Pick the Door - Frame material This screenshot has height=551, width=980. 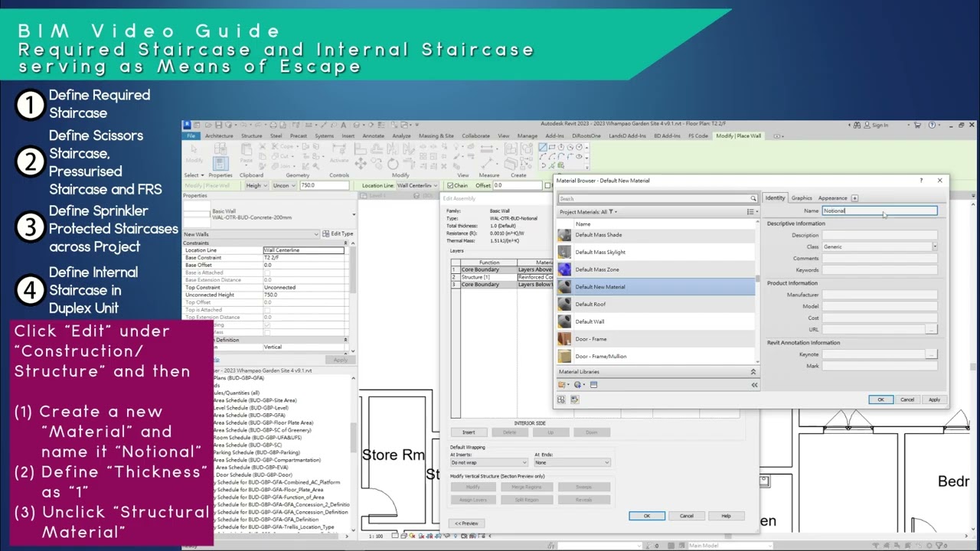[x=656, y=339]
